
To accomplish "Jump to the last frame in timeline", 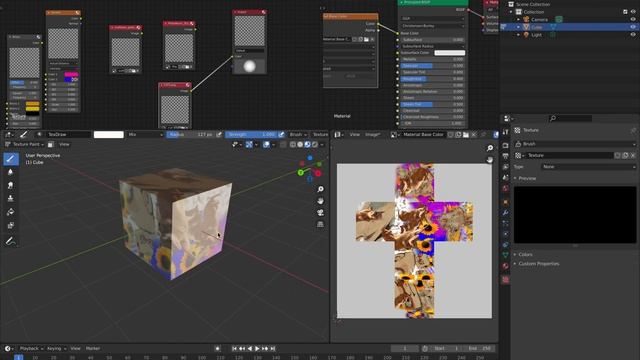I will pos(273,348).
